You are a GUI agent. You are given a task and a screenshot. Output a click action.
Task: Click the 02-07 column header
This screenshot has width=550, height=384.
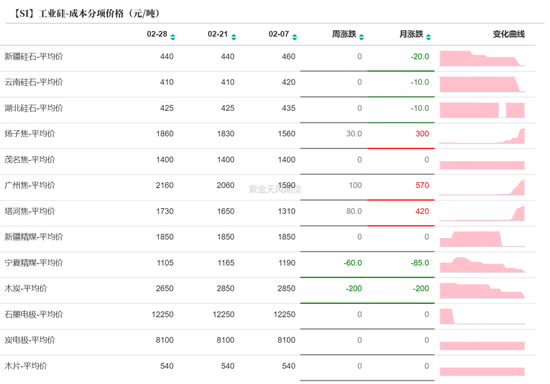click(x=279, y=34)
